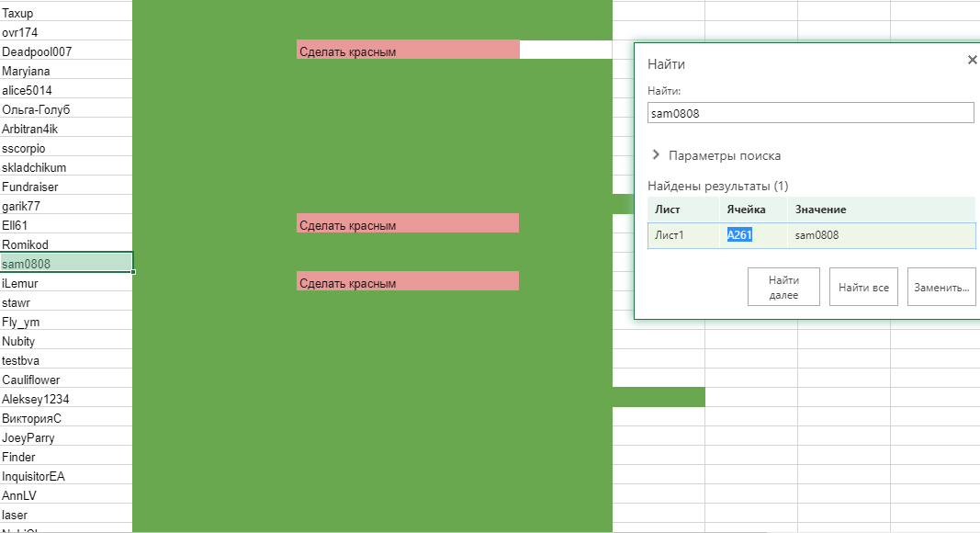Click the Найти search input field
This screenshot has width=980, height=533.
[811, 113]
